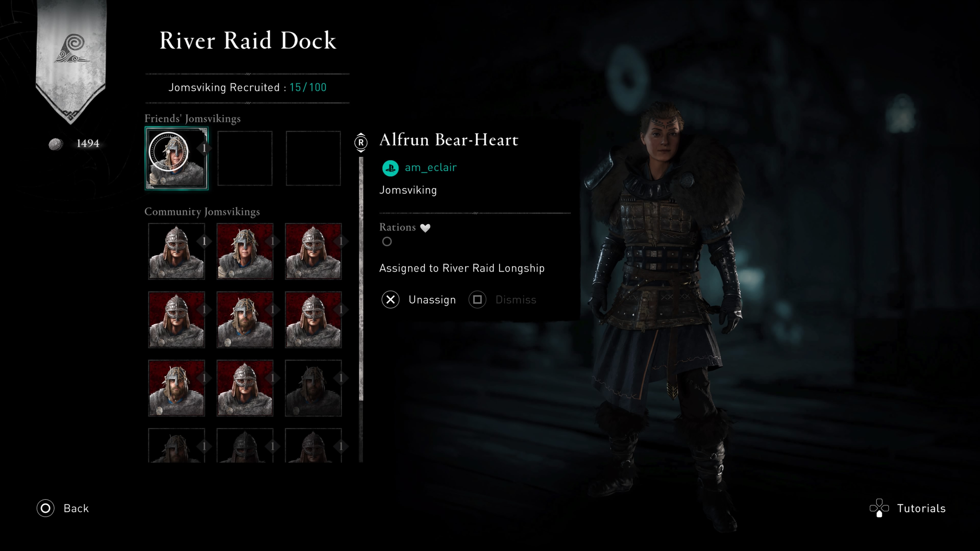Select Alfrun Bear-Heart portrait in Friends' Jomsvikings
The height and width of the screenshot is (551, 980).
coord(176,158)
